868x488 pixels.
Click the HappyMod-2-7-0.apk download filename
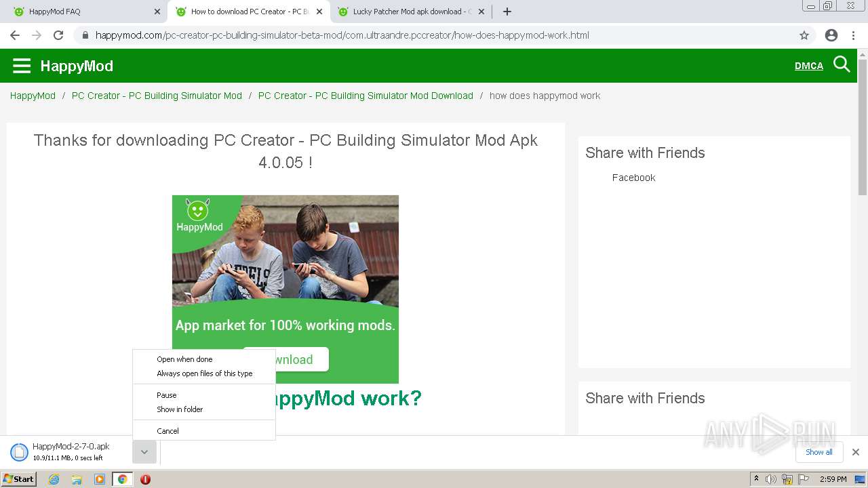(x=71, y=447)
